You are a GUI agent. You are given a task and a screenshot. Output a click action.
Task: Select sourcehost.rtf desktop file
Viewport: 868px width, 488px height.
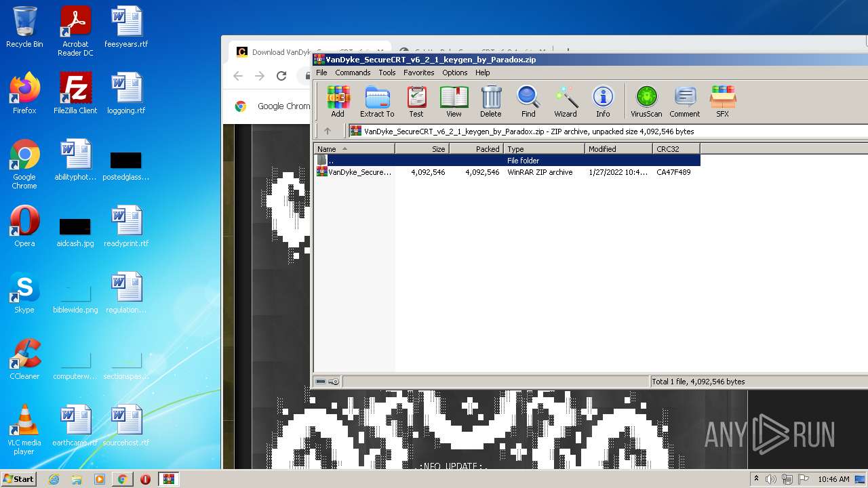(x=126, y=426)
